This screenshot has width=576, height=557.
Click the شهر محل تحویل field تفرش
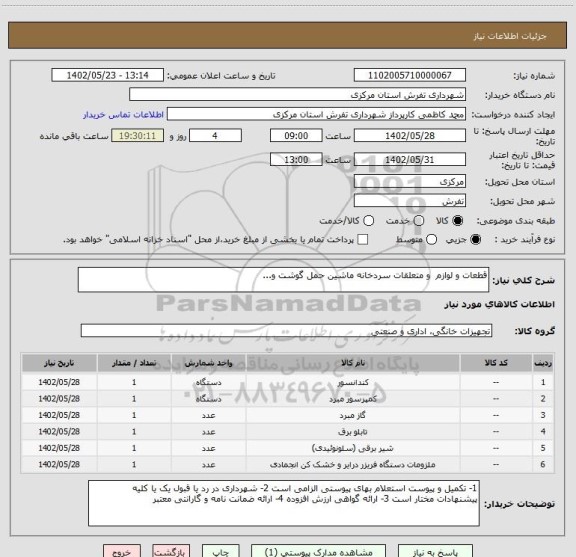point(410,201)
